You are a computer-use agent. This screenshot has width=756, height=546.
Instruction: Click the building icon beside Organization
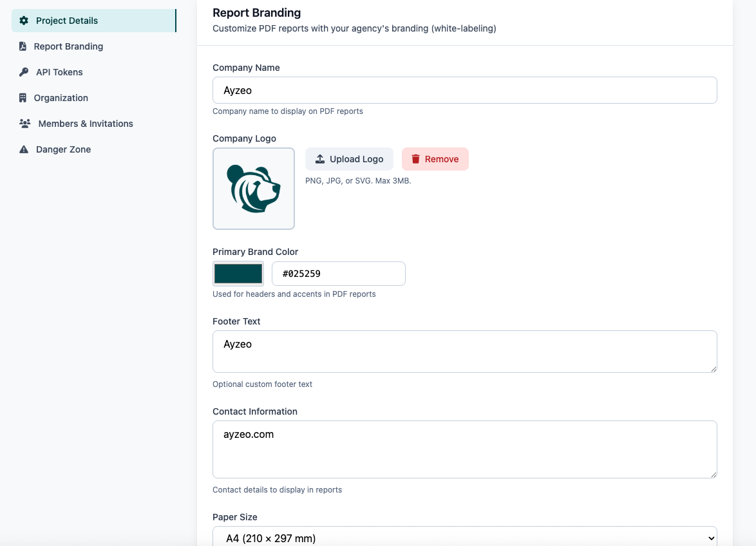coord(23,98)
